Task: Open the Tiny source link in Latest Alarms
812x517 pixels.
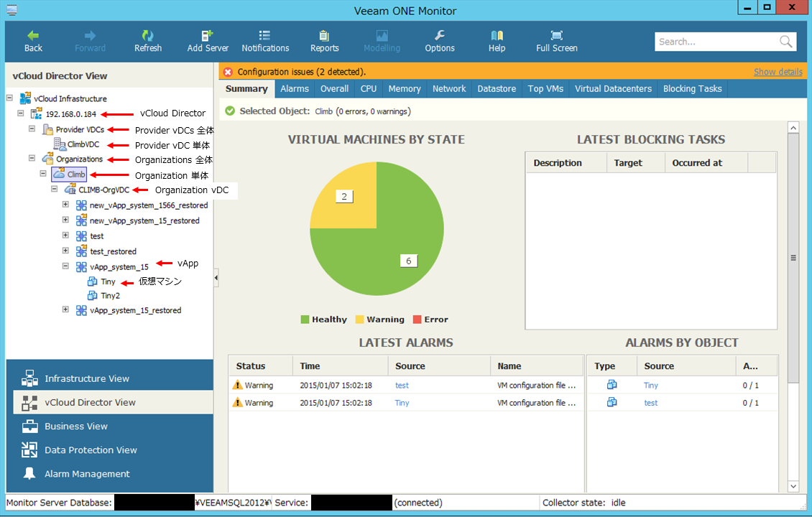Action: [x=402, y=403]
